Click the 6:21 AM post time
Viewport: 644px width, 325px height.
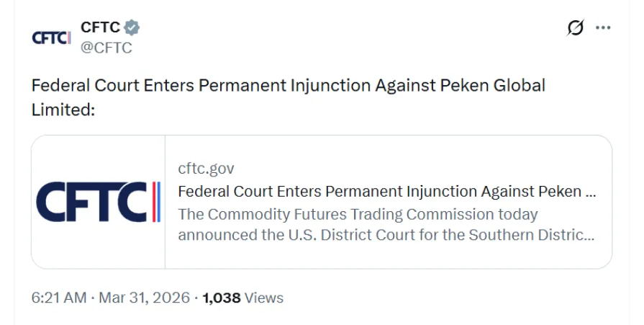coord(59,298)
